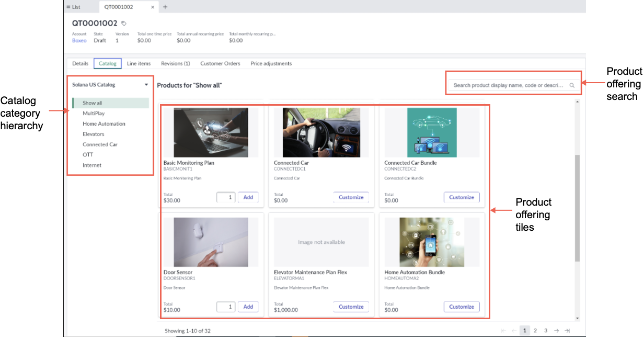Switch to the Details tab

(80, 63)
